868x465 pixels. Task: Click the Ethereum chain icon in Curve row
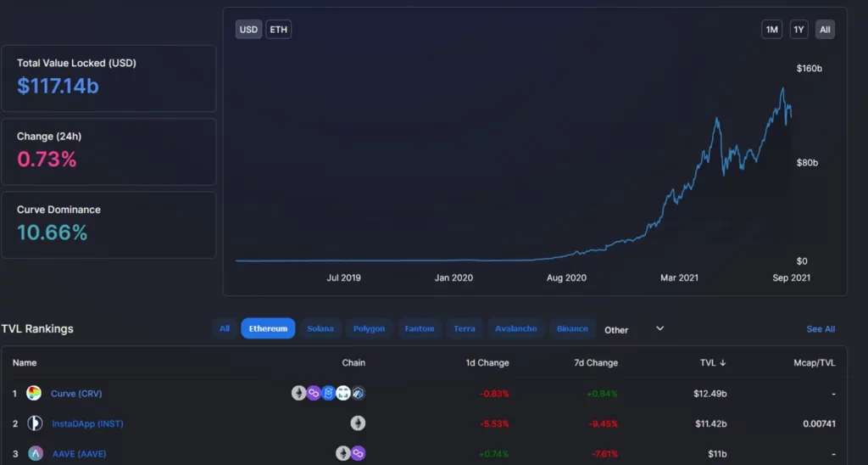pyautogui.click(x=298, y=394)
